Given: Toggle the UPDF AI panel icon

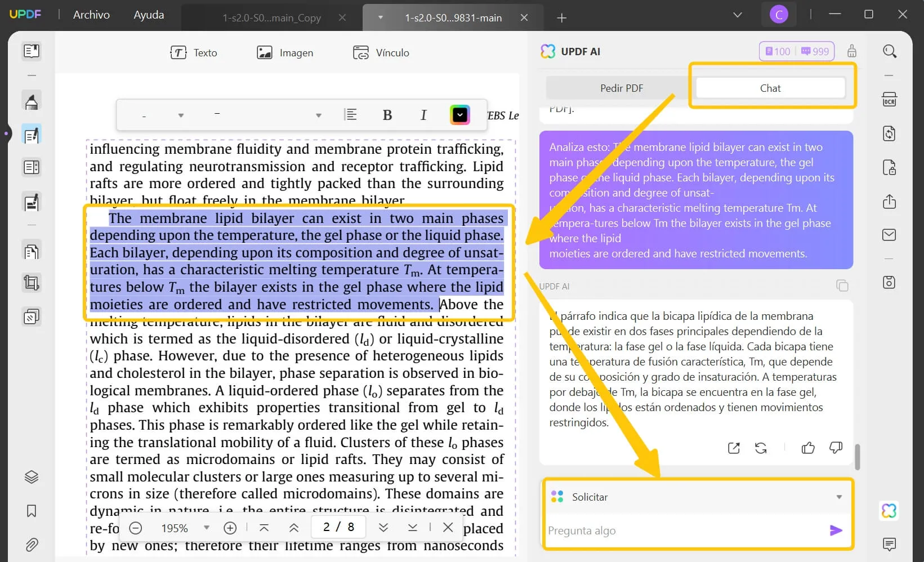Looking at the screenshot, I should click(x=889, y=511).
